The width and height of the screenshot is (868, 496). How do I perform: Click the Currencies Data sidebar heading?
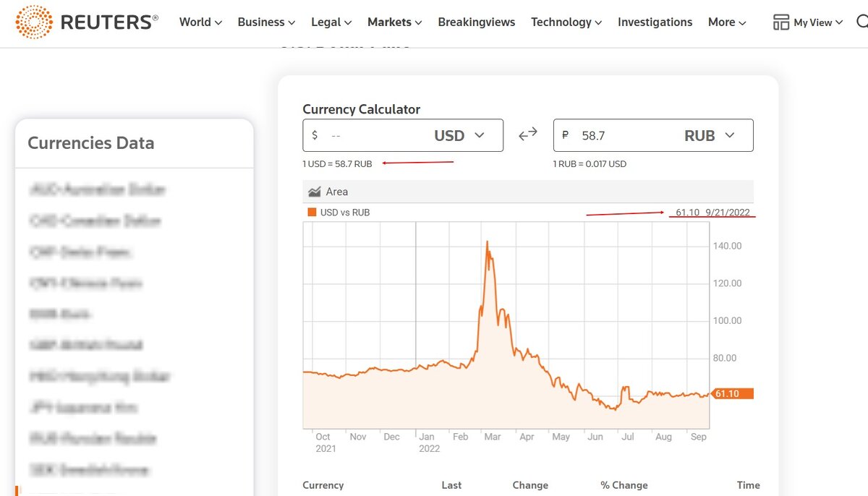pyautogui.click(x=91, y=143)
